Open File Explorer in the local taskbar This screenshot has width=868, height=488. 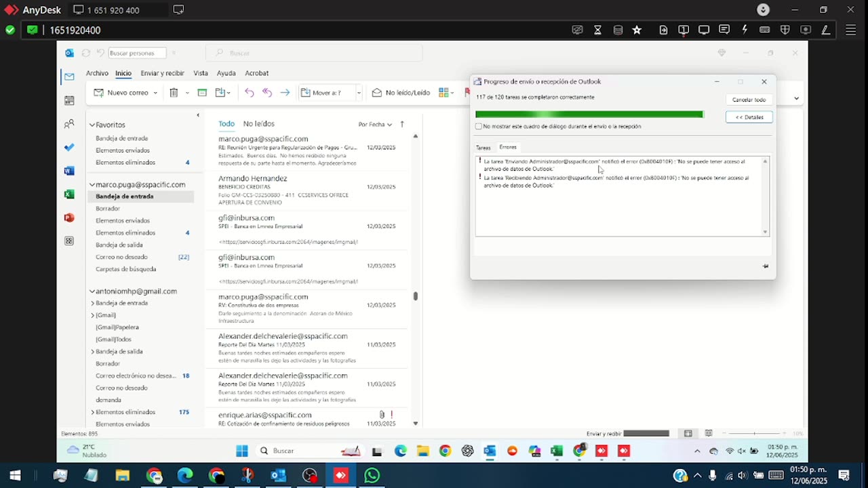(123, 476)
